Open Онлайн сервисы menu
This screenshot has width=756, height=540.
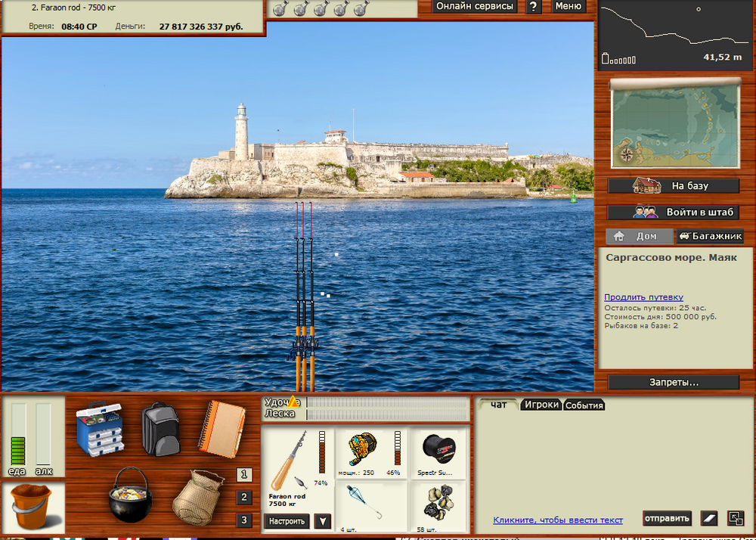coord(476,6)
